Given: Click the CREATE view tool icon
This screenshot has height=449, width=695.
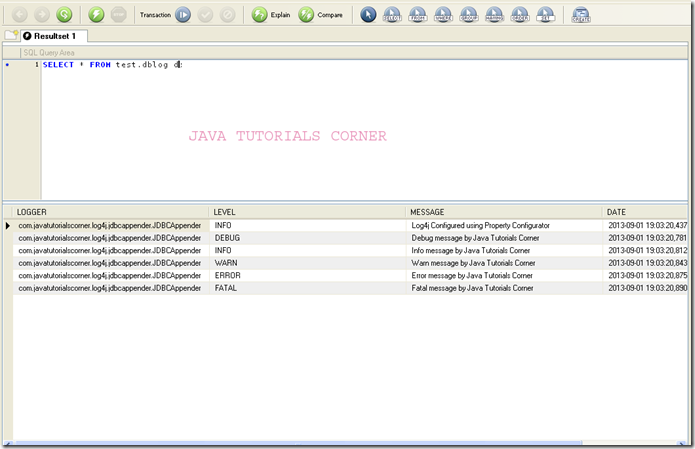Looking at the screenshot, I should tap(581, 15).
